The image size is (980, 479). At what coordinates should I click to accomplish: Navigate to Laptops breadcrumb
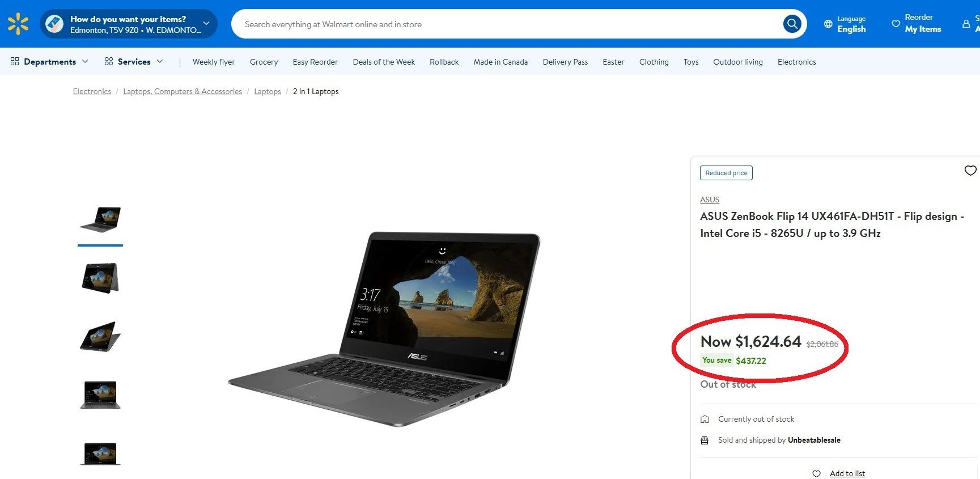point(267,91)
